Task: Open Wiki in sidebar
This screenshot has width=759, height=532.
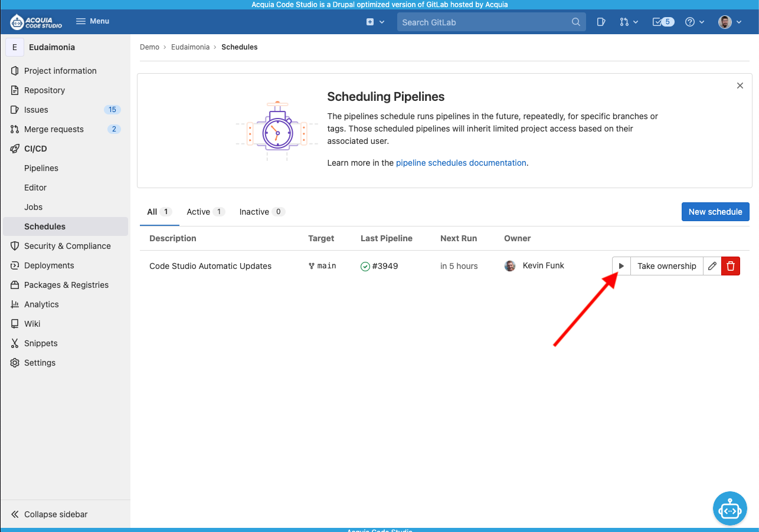Action: point(66,324)
